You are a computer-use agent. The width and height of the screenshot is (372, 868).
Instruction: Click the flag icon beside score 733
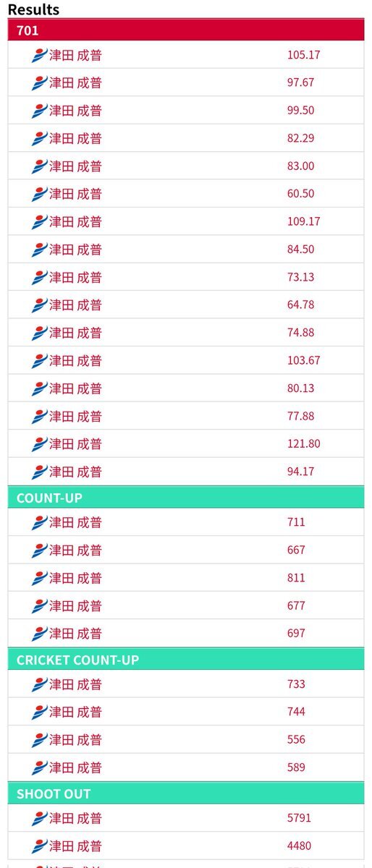[x=39, y=684]
